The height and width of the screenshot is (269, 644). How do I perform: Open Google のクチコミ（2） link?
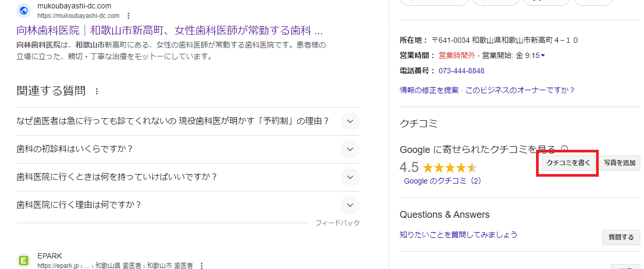click(x=442, y=181)
